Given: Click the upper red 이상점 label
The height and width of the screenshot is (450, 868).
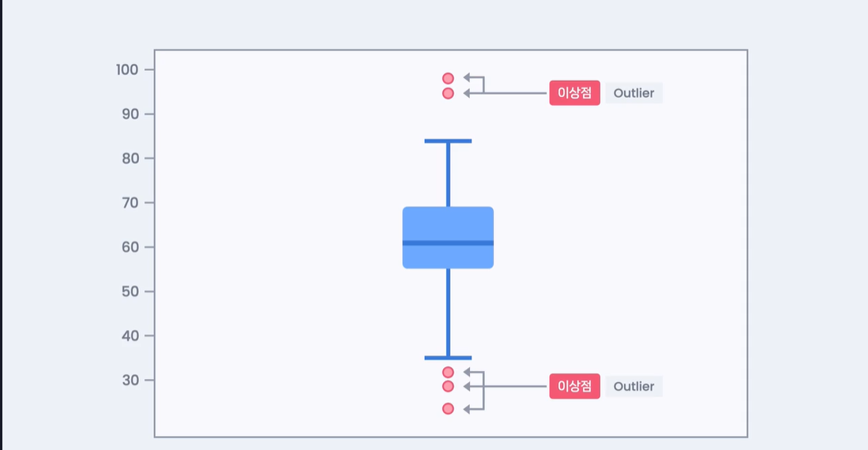Looking at the screenshot, I should click(575, 93).
